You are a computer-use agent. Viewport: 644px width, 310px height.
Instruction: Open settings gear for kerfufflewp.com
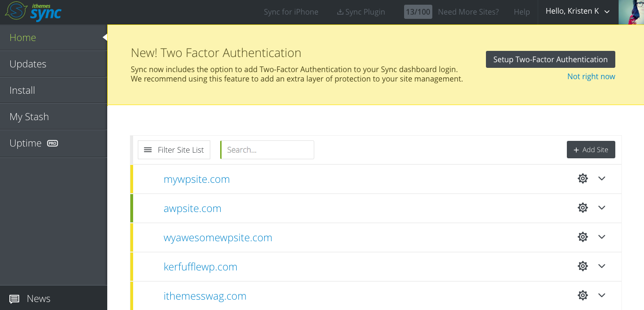point(583,266)
